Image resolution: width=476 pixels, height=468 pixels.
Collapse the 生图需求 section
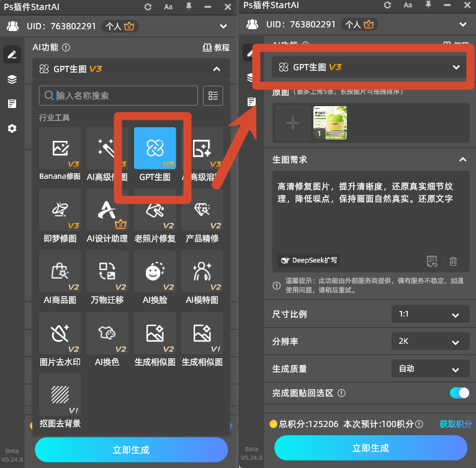[x=462, y=160]
